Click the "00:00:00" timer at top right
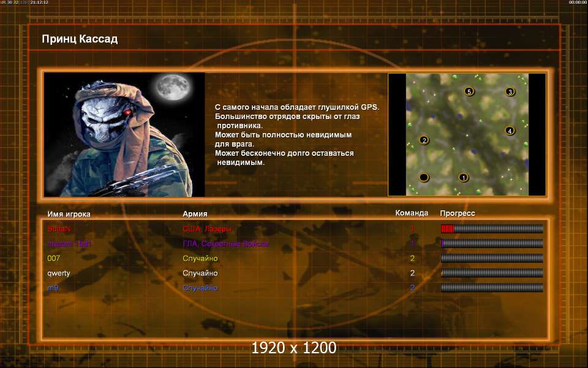 (x=578, y=2)
